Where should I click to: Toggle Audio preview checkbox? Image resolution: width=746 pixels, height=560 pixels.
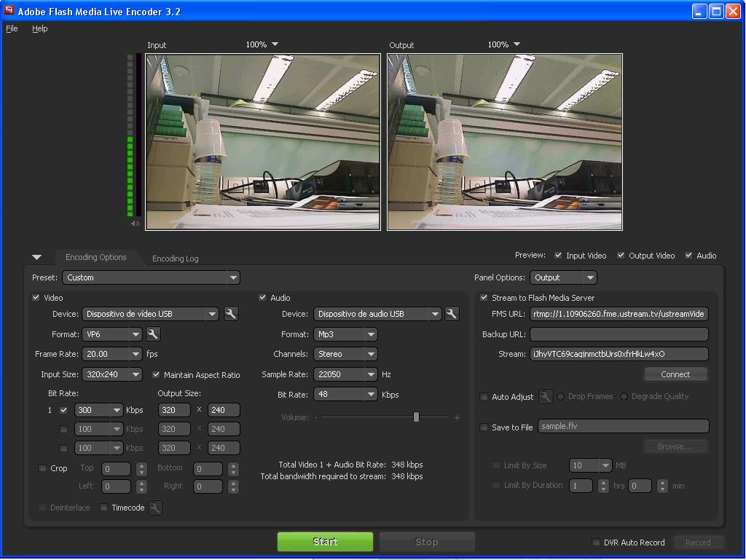688,256
